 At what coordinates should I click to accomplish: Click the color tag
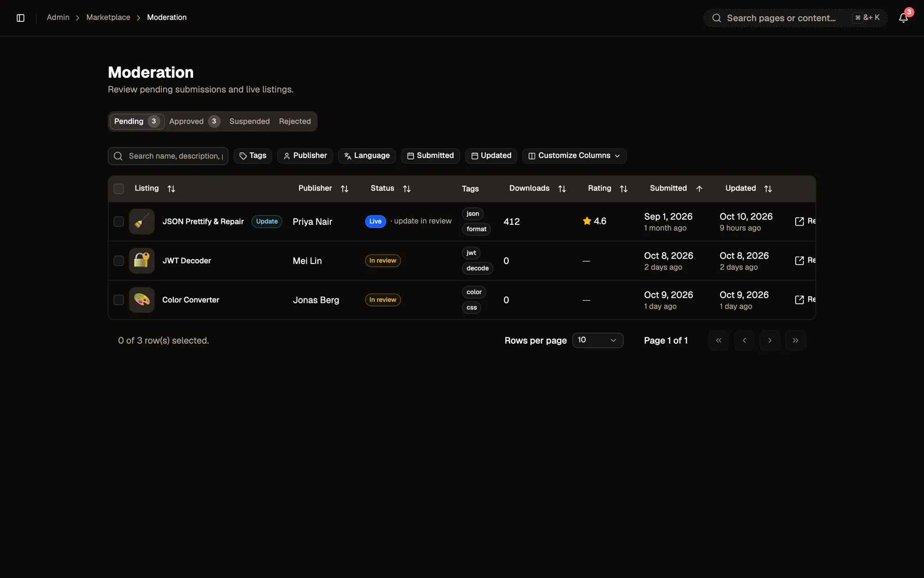tap(474, 292)
